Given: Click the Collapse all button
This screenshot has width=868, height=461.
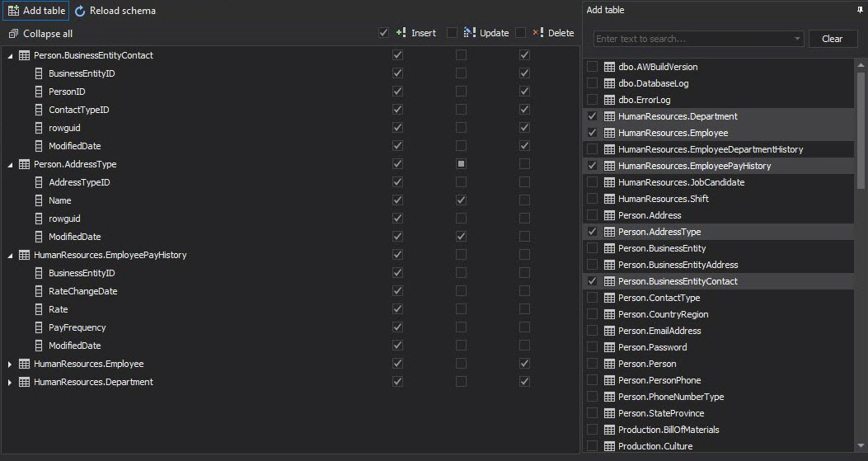Looking at the screenshot, I should tap(40, 34).
